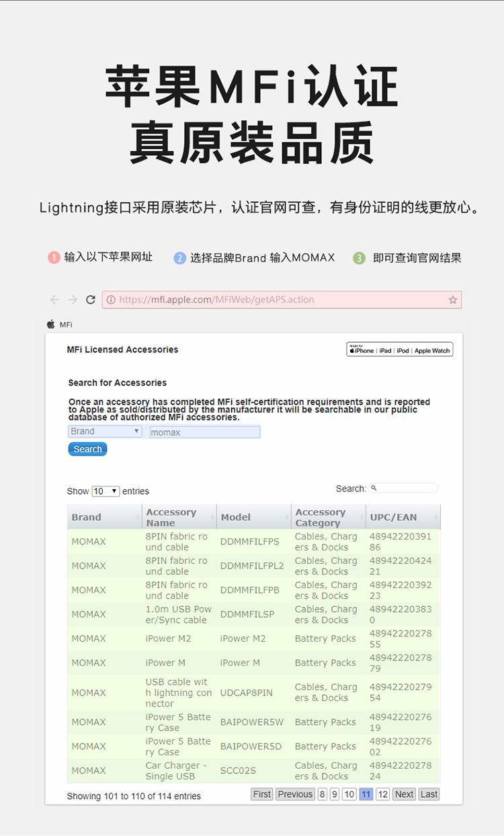Click Car Charger - Single USB name
The image size is (504, 836).
click(x=175, y=771)
